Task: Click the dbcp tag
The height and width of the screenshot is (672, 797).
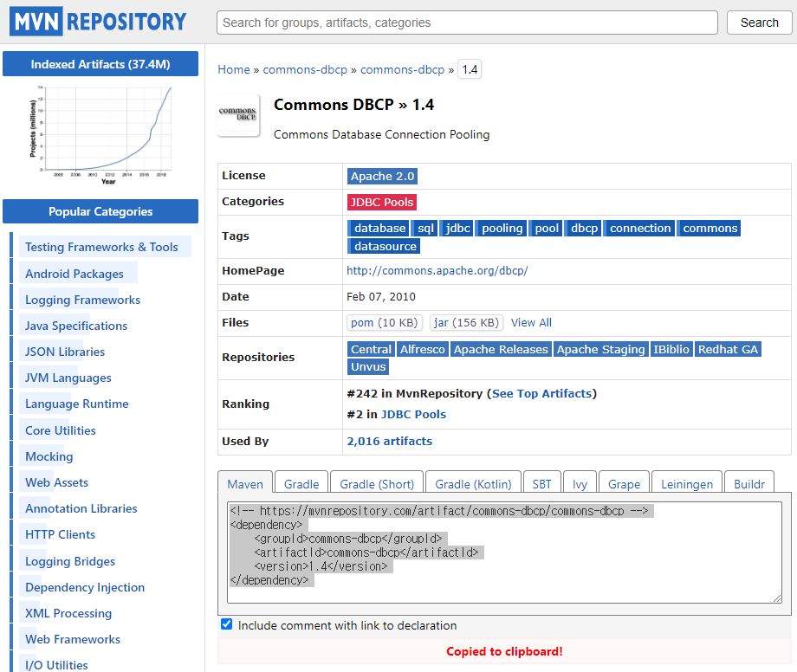Action: [x=583, y=228]
